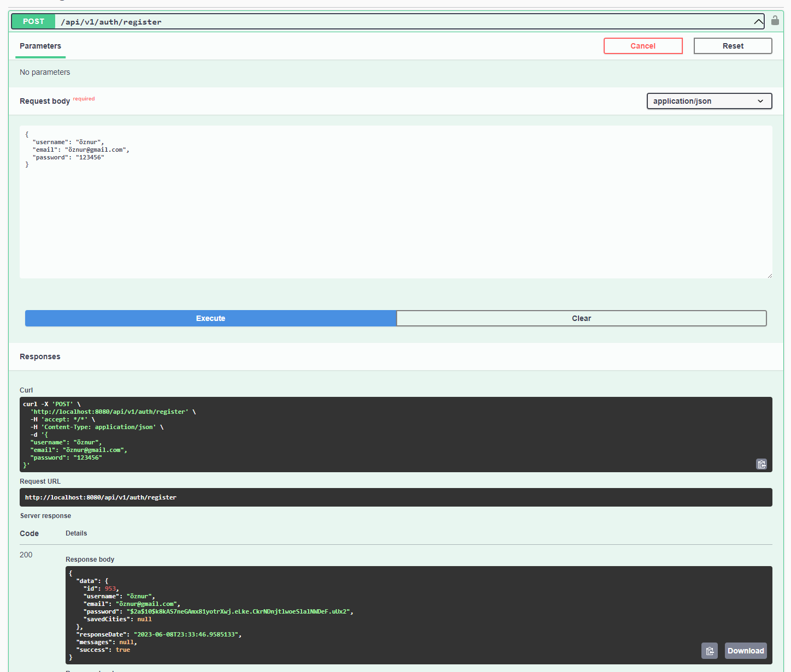Expand the Responses section heading
Image resolution: width=791 pixels, height=672 pixels.
coord(40,356)
